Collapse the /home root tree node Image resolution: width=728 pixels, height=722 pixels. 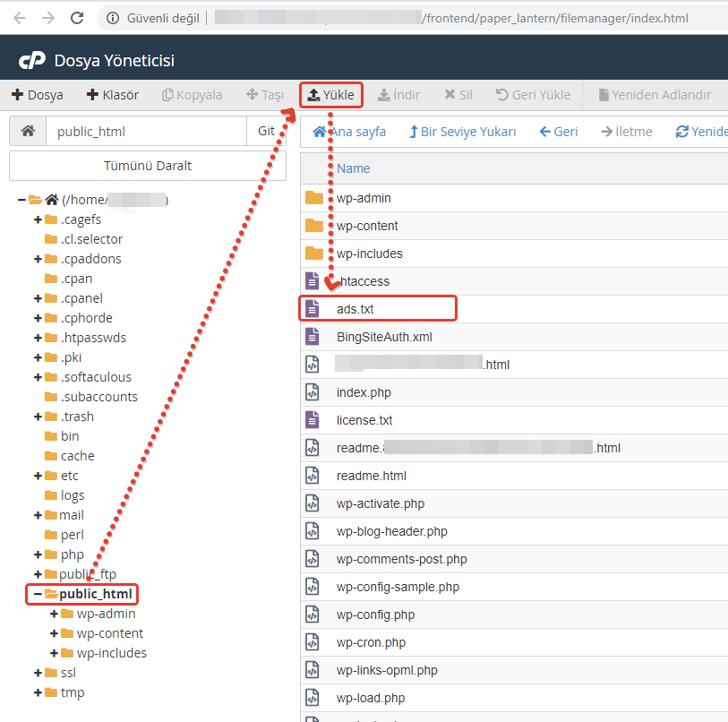point(21,200)
